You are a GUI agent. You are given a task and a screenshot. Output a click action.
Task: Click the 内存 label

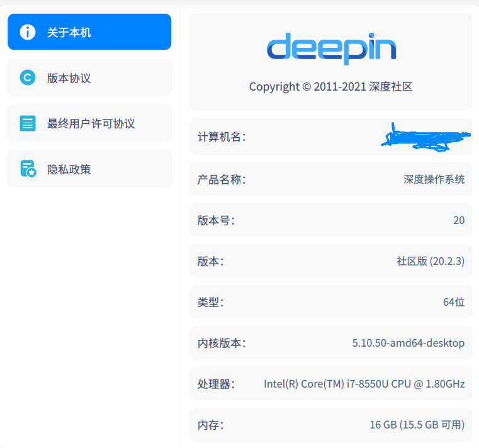point(210,425)
